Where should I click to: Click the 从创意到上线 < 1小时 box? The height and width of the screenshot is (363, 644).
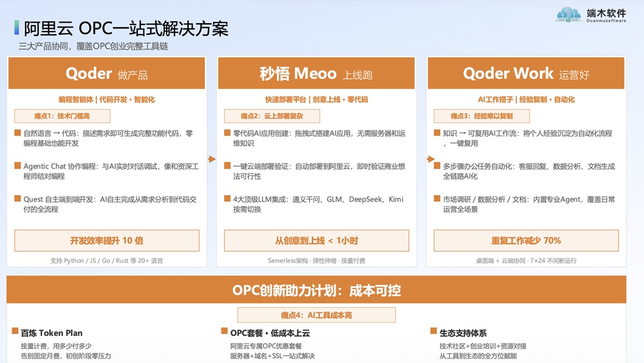(317, 241)
